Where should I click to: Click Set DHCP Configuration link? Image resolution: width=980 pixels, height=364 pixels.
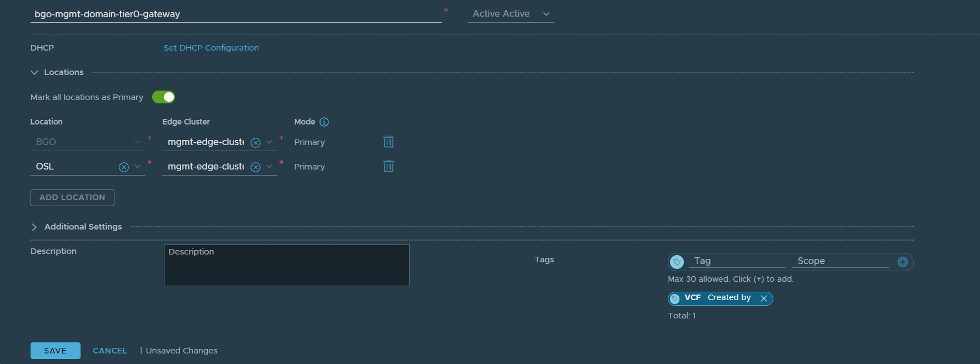pyautogui.click(x=211, y=48)
